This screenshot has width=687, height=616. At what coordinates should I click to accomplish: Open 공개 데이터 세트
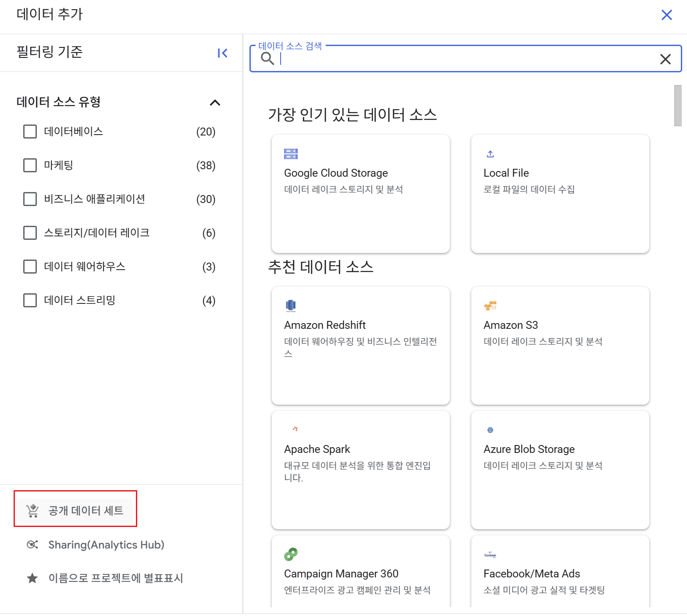click(75, 511)
